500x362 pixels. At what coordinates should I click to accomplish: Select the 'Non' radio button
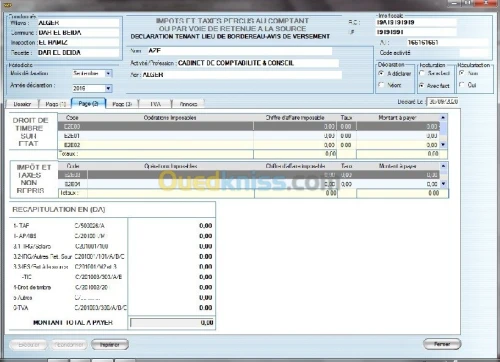tap(462, 73)
